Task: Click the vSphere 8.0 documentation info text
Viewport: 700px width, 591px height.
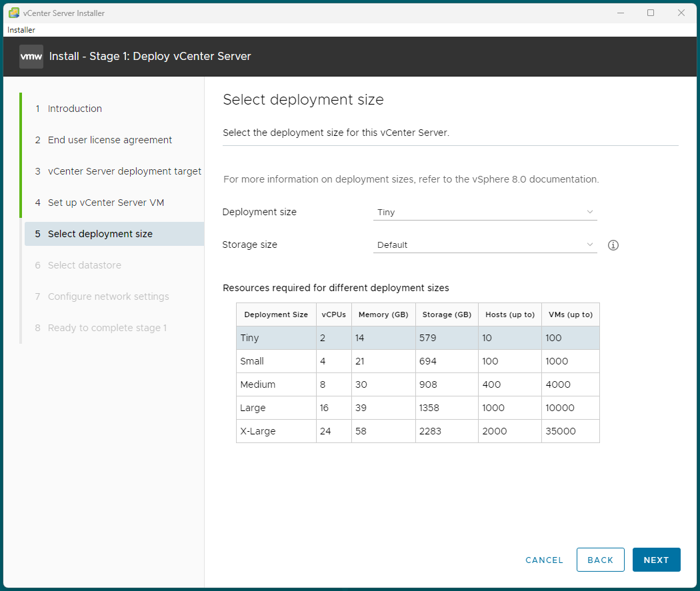Action: (411, 179)
